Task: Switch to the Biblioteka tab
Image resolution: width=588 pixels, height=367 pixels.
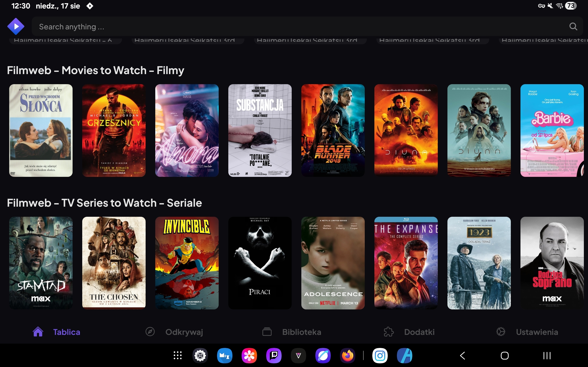Action: pyautogui.click(x=292, y=332)
